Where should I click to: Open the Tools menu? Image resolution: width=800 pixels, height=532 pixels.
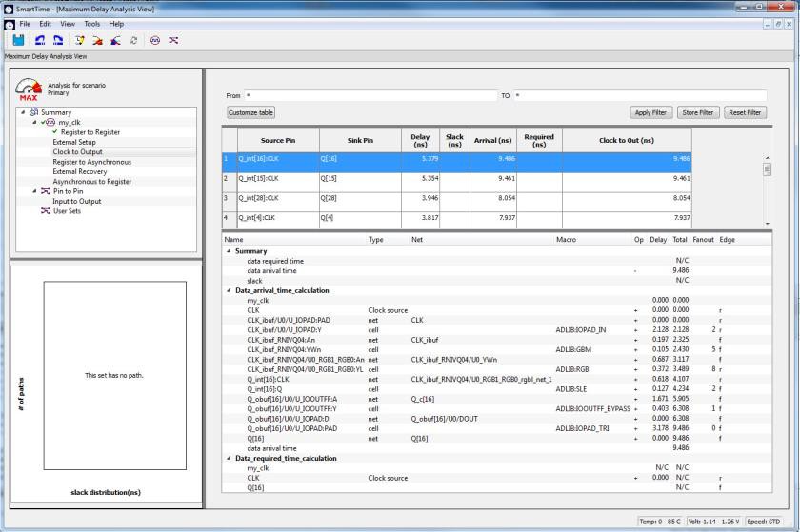[91, 23]
